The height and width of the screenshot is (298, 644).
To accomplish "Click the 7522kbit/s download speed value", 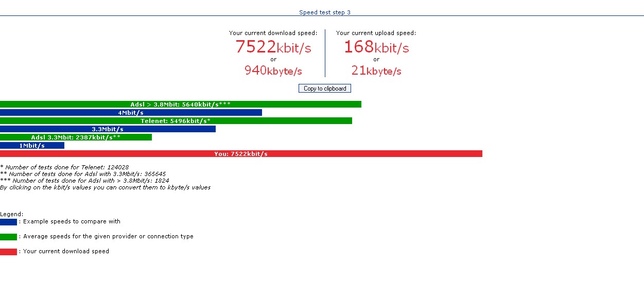I will click(273, 47).
